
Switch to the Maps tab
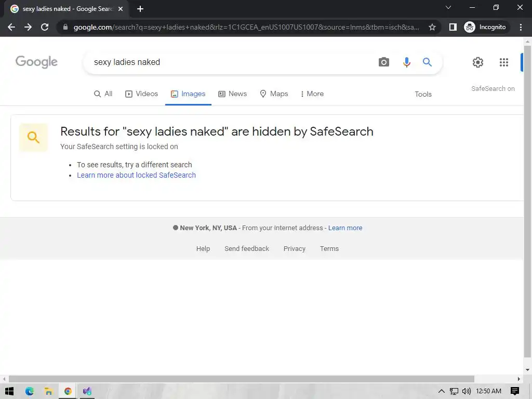click(x=274, y=94)
